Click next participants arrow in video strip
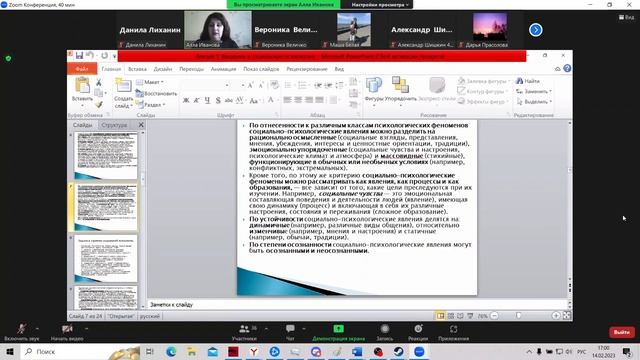 coord(536,30)
